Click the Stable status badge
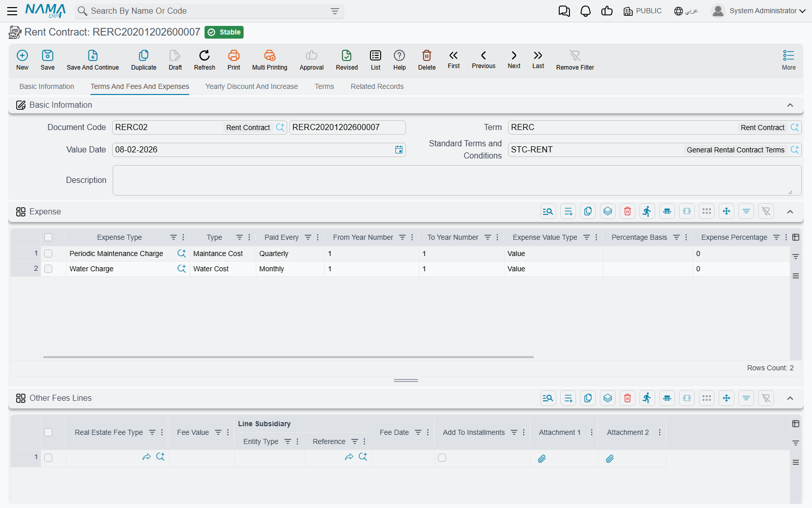812x508 pixels. [x=224, y=32]
